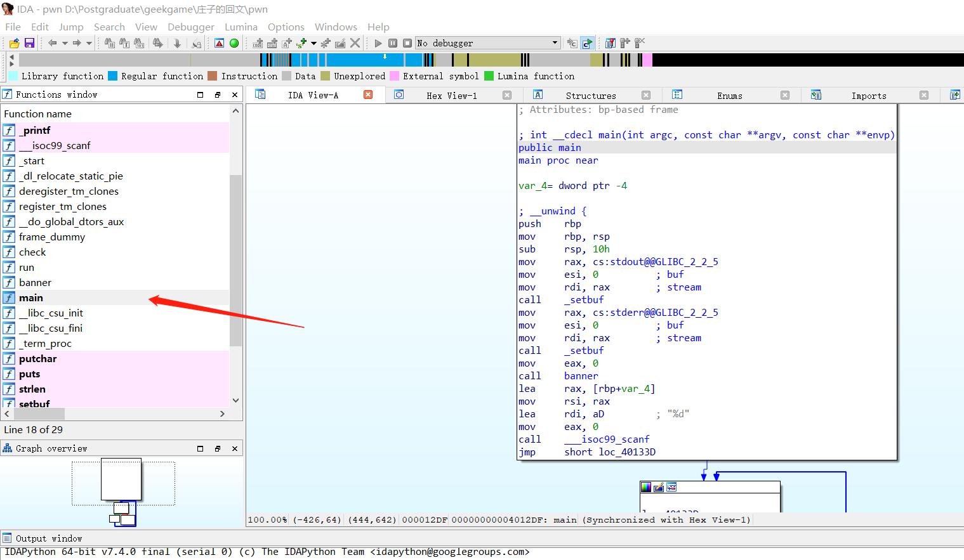The image size is (964, 560).
Task: Open the Search menu
Action: (109, 27)
